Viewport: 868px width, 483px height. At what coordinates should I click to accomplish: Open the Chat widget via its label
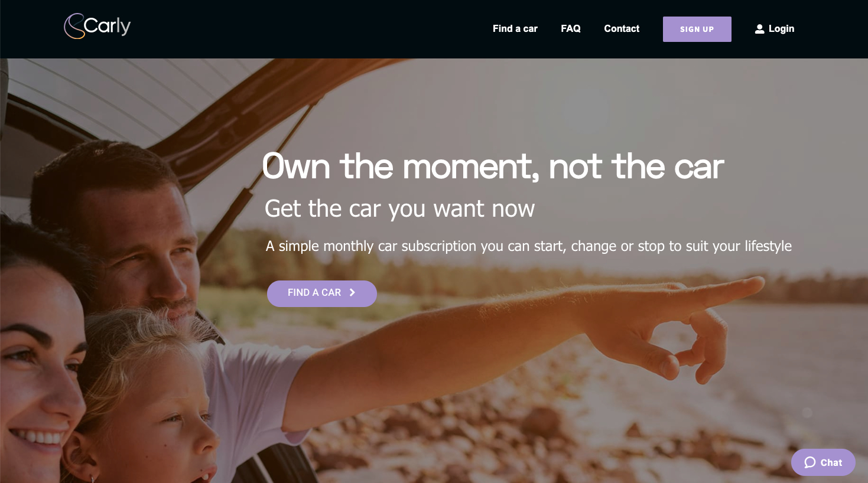(831, 462)
